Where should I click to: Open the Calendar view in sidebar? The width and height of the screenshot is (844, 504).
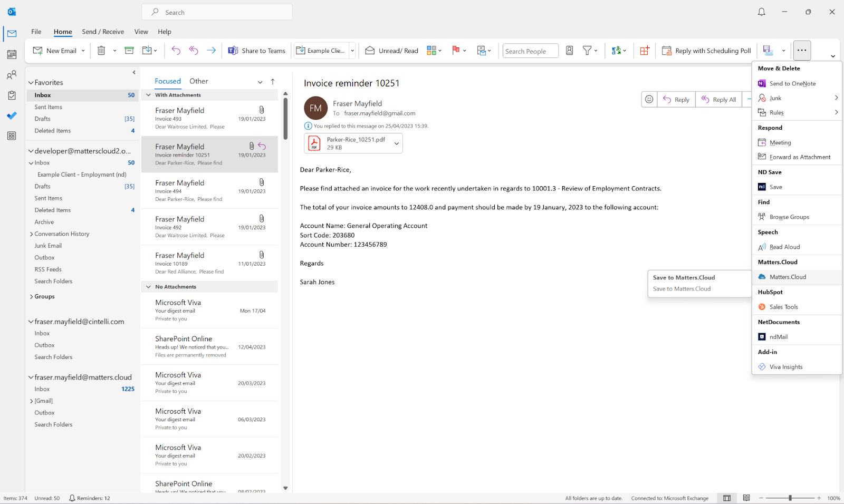click(x=12, y=54)
